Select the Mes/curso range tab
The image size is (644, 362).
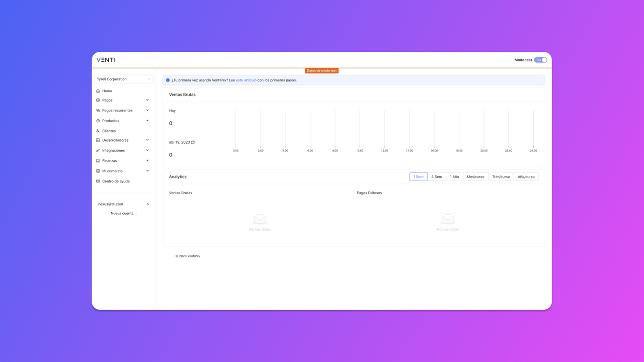coord(475,176)
